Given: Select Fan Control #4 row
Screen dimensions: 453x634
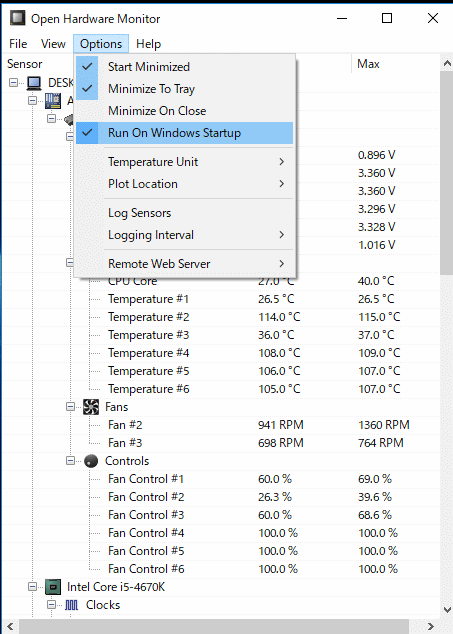Looking at the screenshot, I should (x=221, y=533).
